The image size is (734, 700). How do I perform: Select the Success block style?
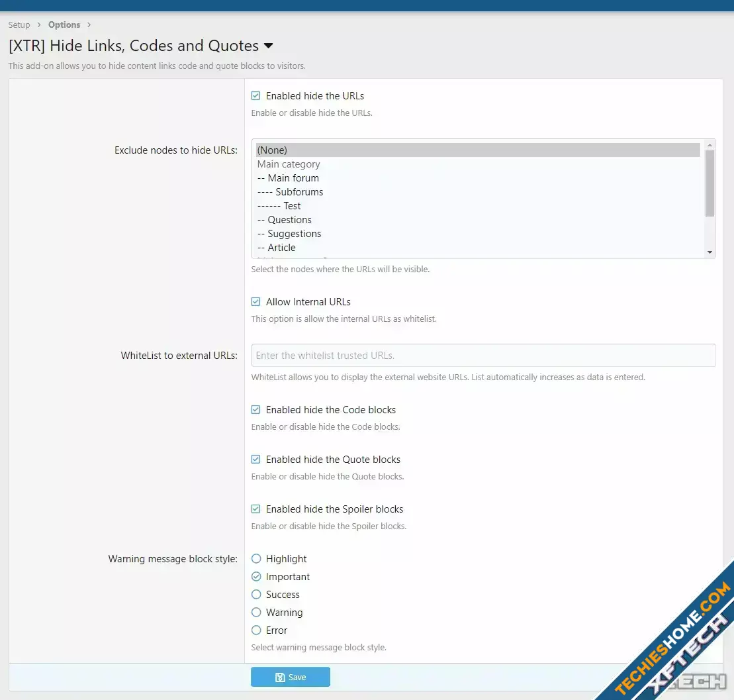tap(256, 595)
